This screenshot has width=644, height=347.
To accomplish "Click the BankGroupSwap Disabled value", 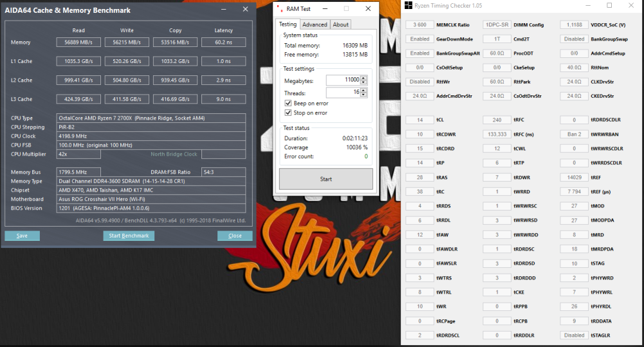I will tap(574, 39).
